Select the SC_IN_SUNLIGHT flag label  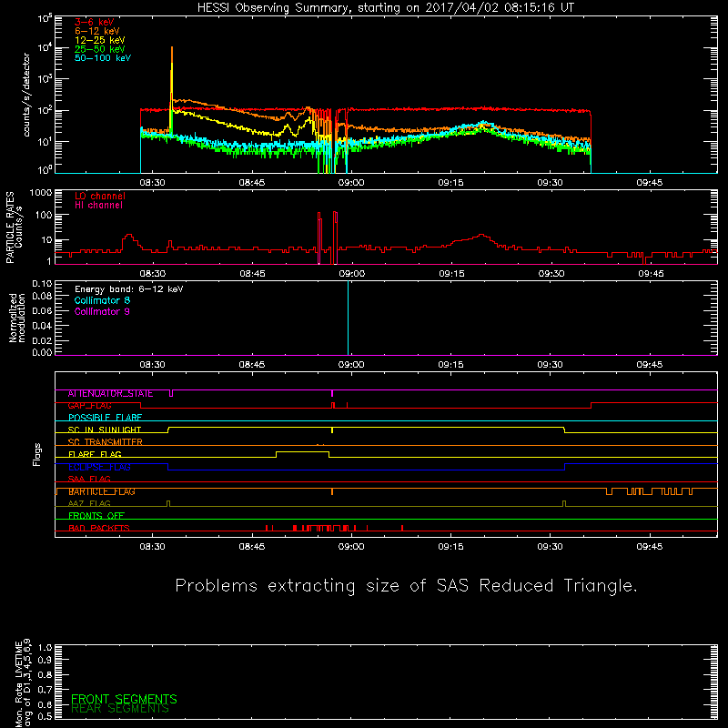click(105, 430)
